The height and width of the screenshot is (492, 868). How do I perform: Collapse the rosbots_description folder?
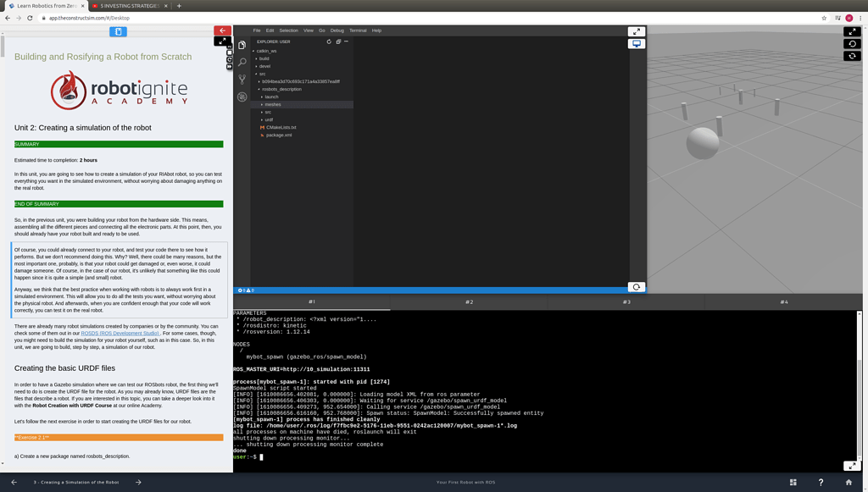281,89
